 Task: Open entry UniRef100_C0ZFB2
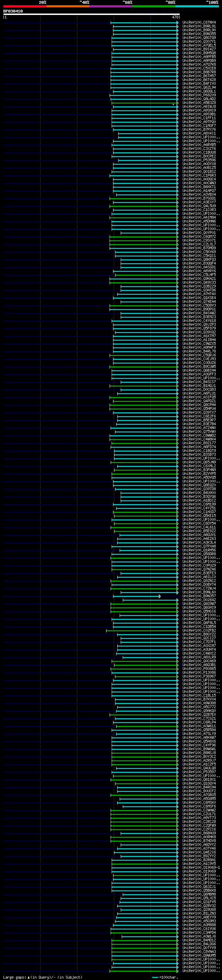[x=199, y=630]
